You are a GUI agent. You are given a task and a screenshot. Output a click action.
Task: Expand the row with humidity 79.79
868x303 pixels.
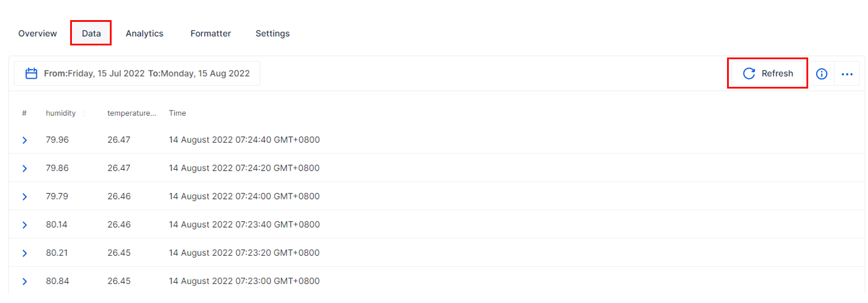pyautogui.click(x=25, y=197)
